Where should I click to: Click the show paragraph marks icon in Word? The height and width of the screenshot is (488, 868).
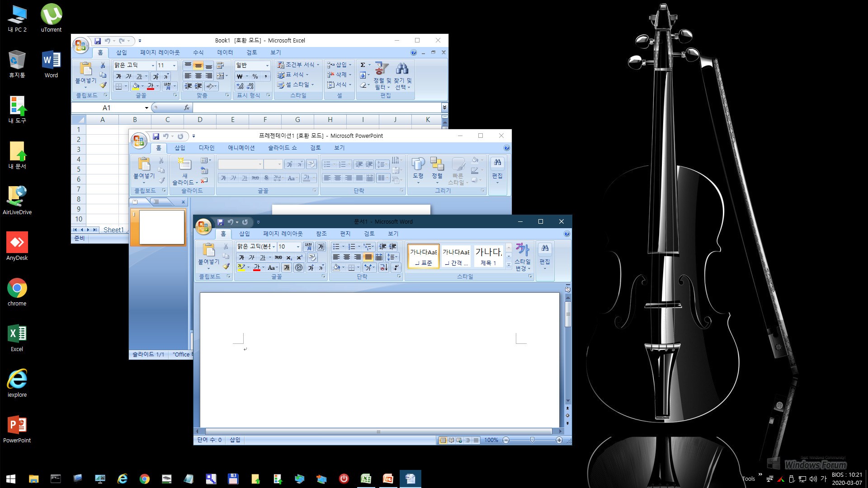coord(396,267)
